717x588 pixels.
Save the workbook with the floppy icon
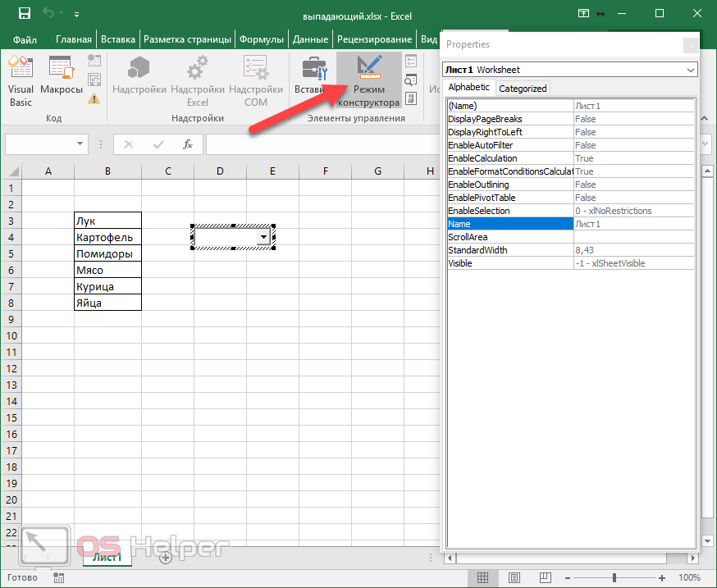25,14
